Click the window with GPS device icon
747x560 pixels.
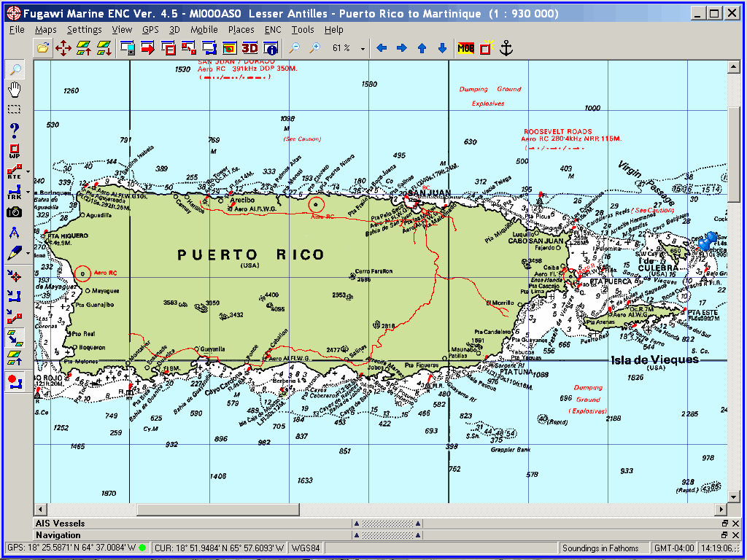(127, 47)
